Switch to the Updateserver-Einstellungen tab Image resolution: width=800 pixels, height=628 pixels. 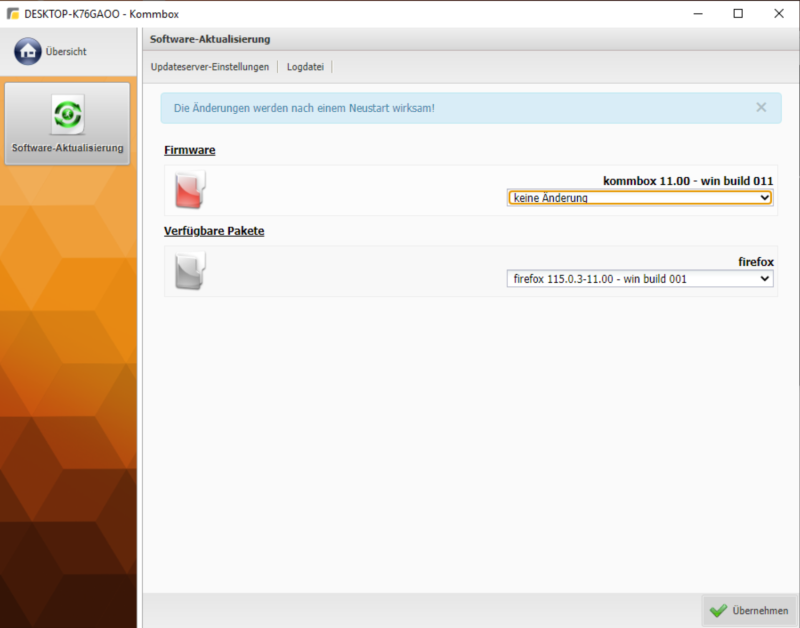coord(208,67)
